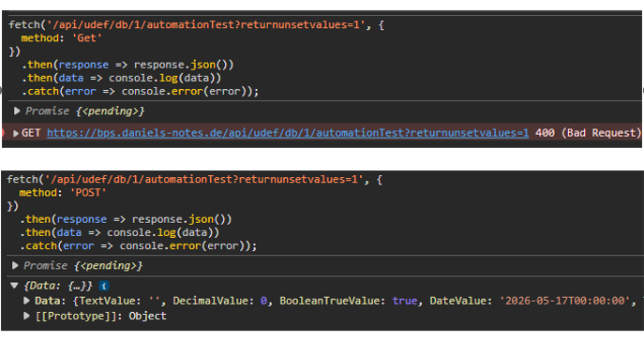Click the method: 'POST' line
Viewport: 644px width, 341px height.
click(x=63, y=193)
